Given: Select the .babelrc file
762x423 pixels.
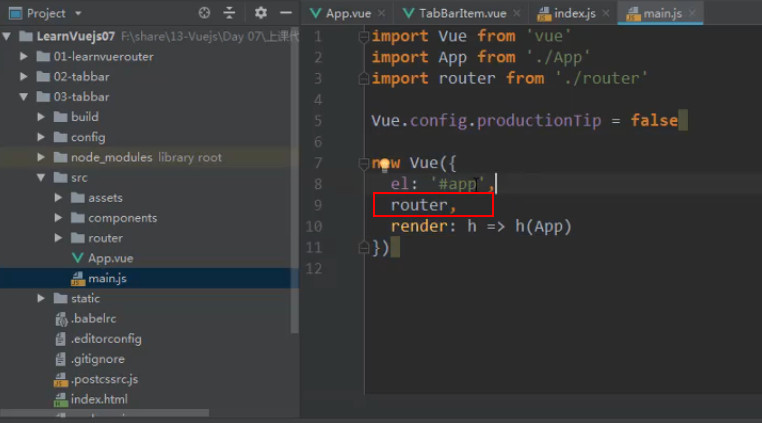Looking at the screenshot, I should tap(93, 318).
